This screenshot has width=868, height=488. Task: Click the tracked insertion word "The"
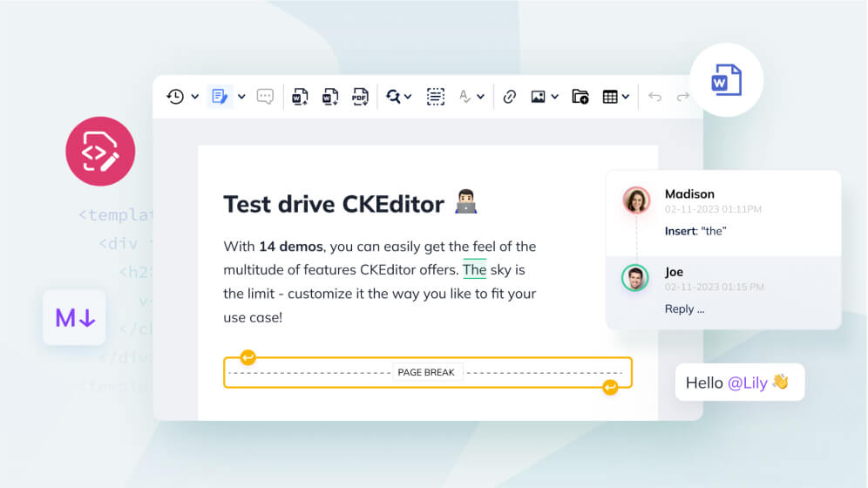tap(474, 270)
